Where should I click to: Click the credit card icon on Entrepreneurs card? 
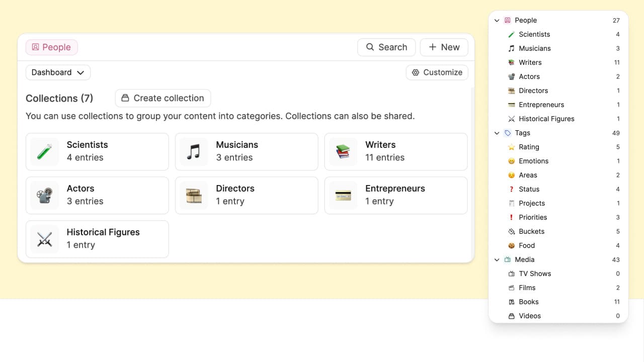[x=343, y=195]
